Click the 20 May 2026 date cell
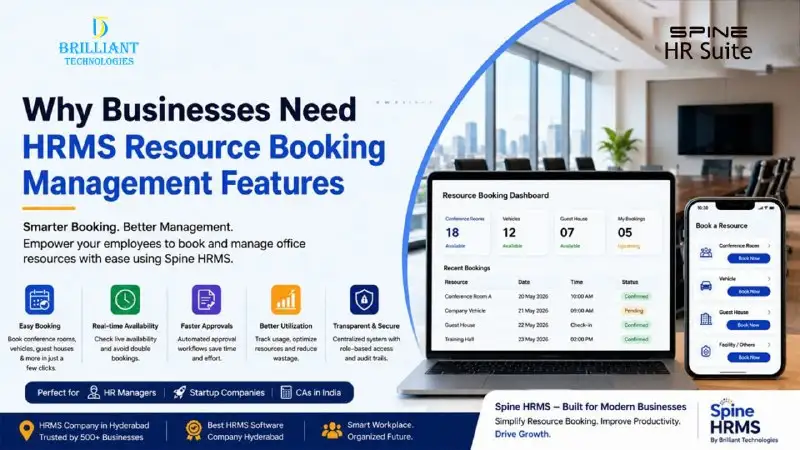800x450 pixels. point(533,296)
